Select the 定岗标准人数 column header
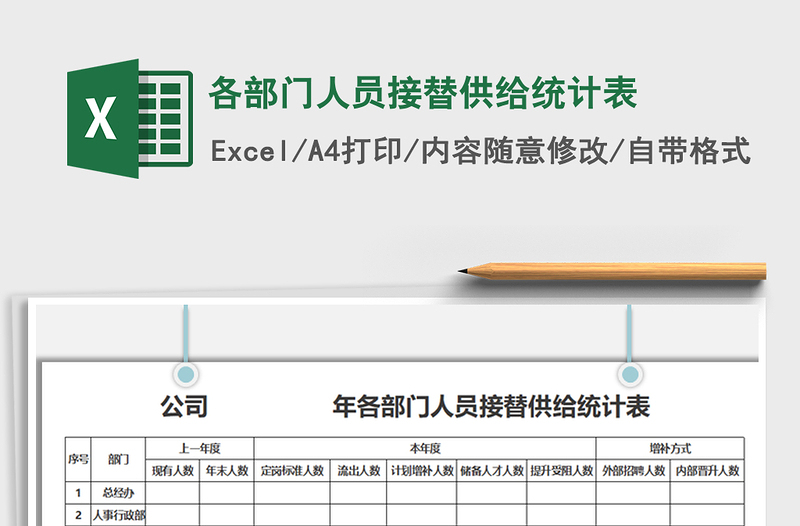This screenshot has width=800, height=526. tap(292, 470)
